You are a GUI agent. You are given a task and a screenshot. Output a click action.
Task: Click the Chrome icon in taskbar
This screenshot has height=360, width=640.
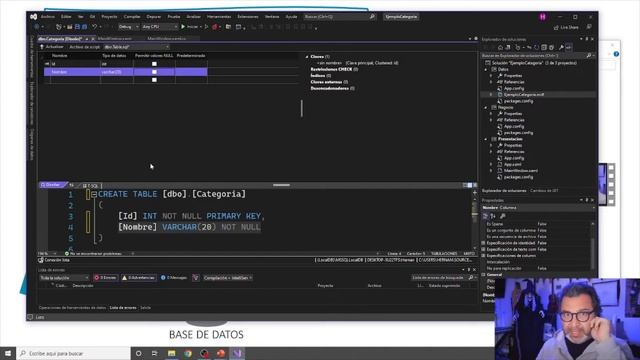coord(188,353)
